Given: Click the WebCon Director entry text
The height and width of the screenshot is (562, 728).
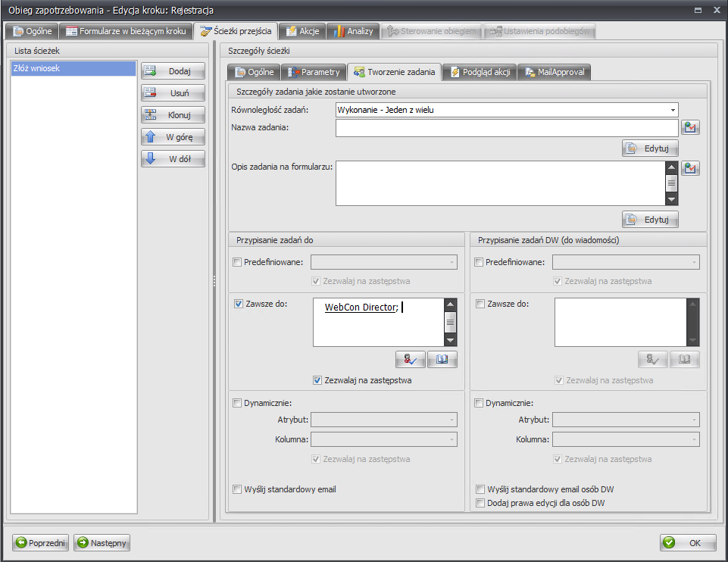Looking at the screenshot, I should coord(361,308).
